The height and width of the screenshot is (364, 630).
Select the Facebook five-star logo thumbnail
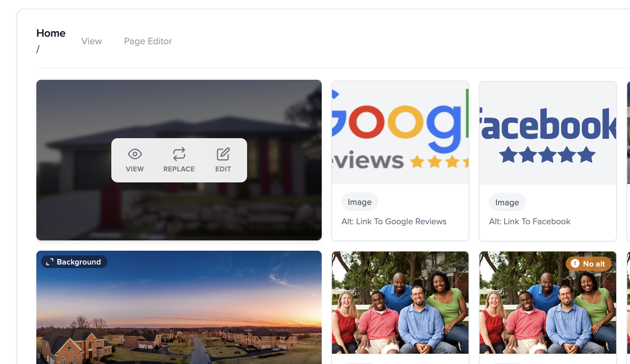pos(547,133)
